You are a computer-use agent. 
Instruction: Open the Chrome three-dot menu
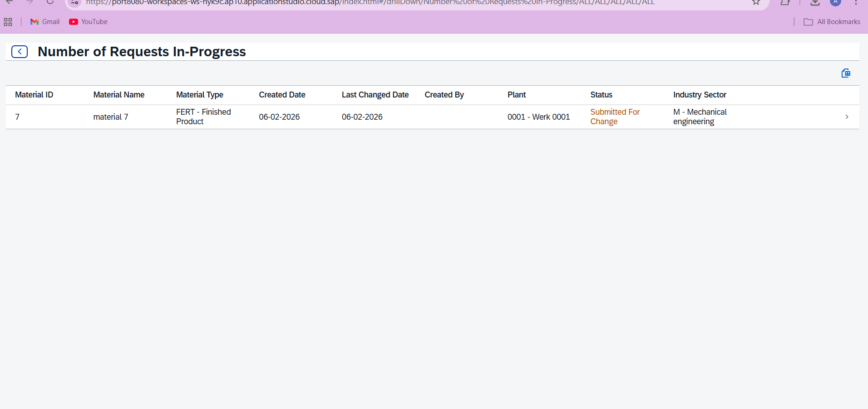coord(856,2)
